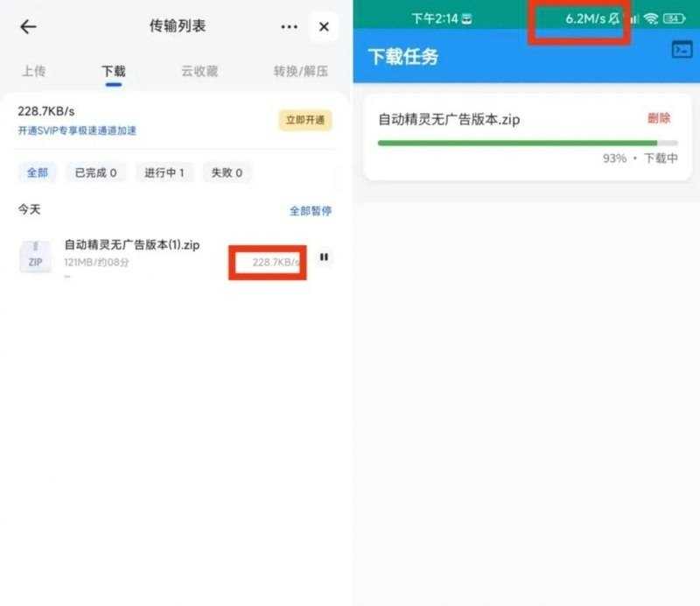Tap the muted bell icon in status bar
Screen dimensions: 700x606
click(614, 18)
